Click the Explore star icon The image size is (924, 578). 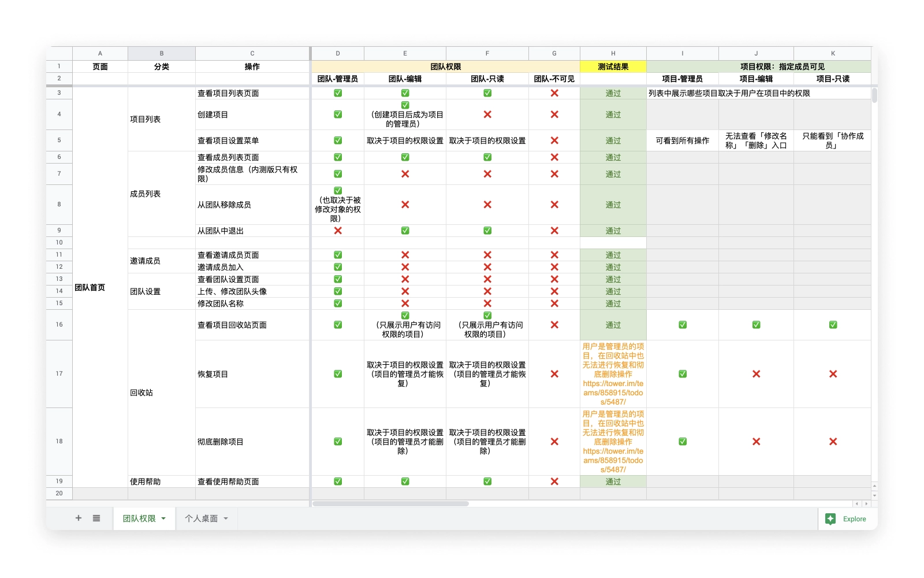830,519
